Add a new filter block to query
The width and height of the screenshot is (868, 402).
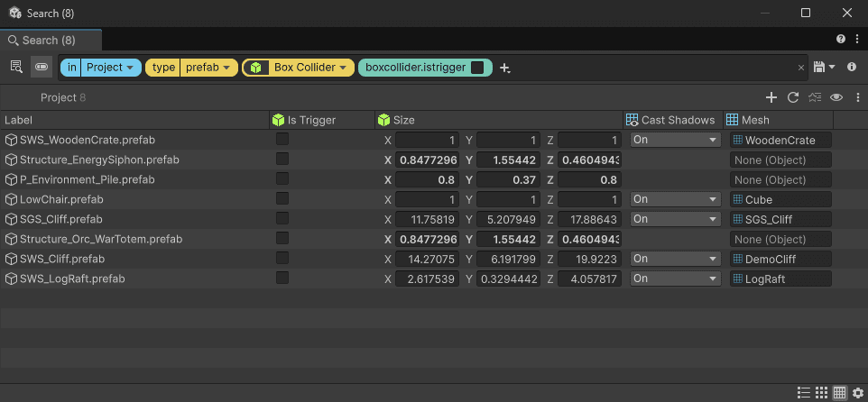point(504,68)
